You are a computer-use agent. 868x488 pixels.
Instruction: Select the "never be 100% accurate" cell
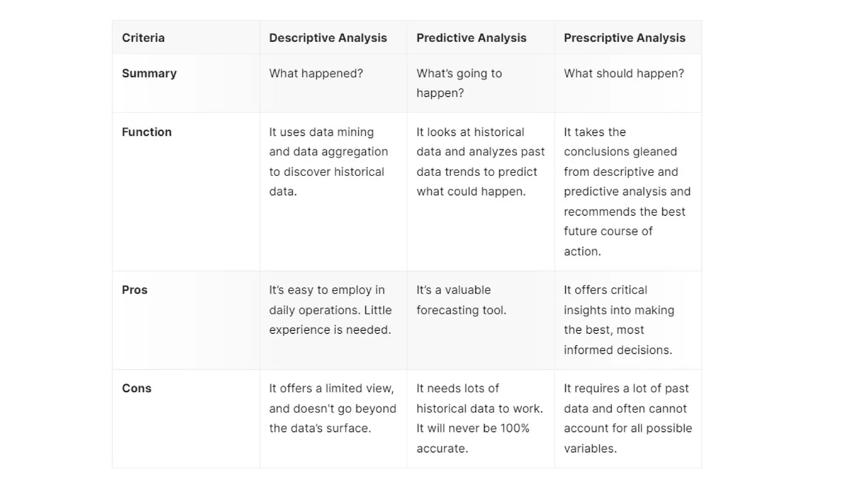tap(479, 418)
